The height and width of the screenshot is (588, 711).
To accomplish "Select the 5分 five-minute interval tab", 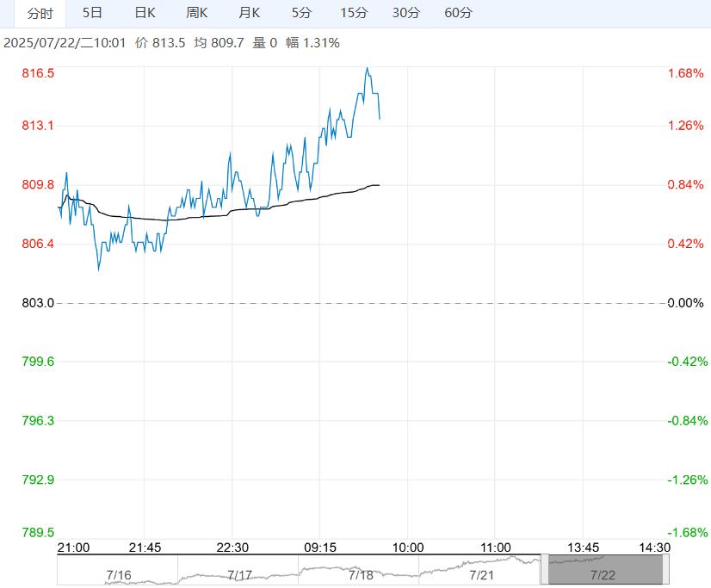I will point(301,13).
